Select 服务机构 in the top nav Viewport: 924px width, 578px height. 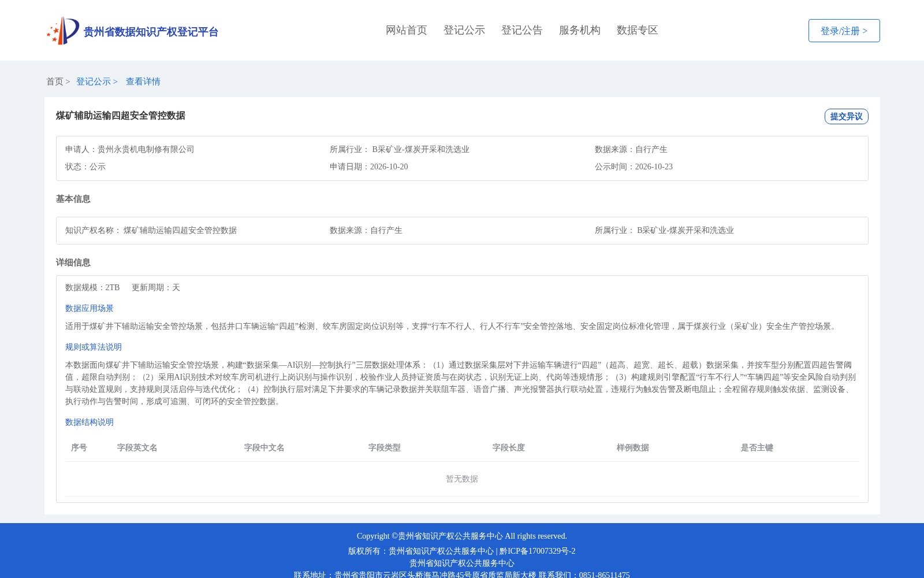coord(580,30)
